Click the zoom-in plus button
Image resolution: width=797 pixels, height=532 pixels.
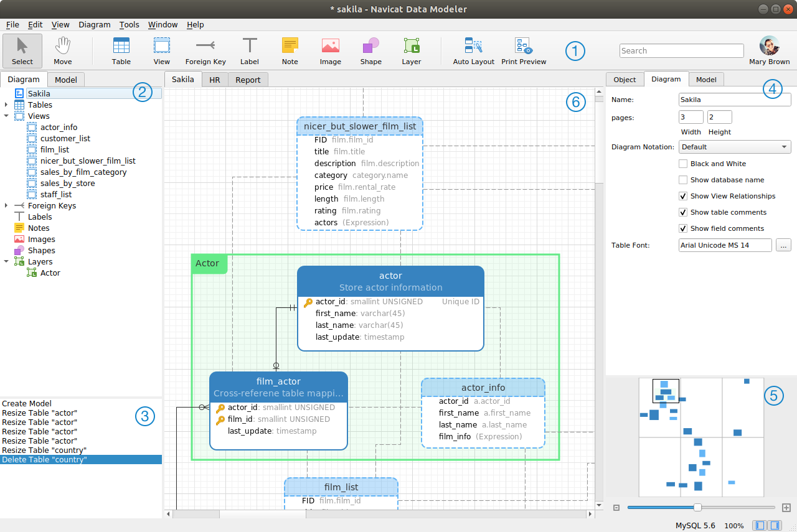[786, 508]
